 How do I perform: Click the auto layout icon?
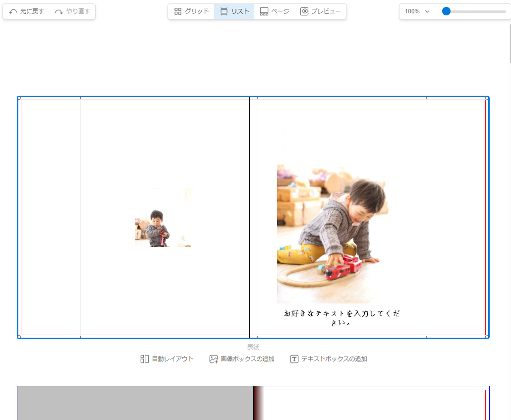[145, 359]
